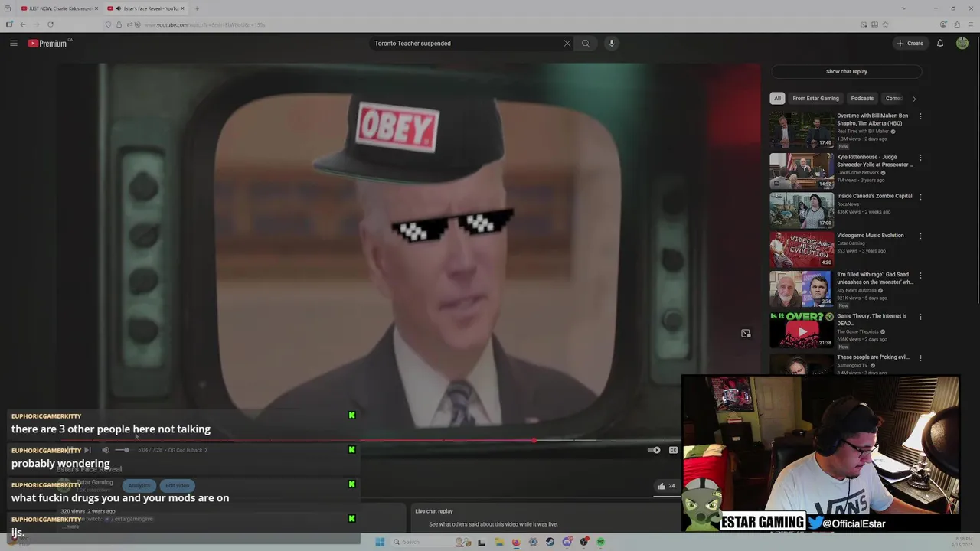Mute the player volume speaker icon
This screenshot has width=980, height=551.
[x=106, y=450]
